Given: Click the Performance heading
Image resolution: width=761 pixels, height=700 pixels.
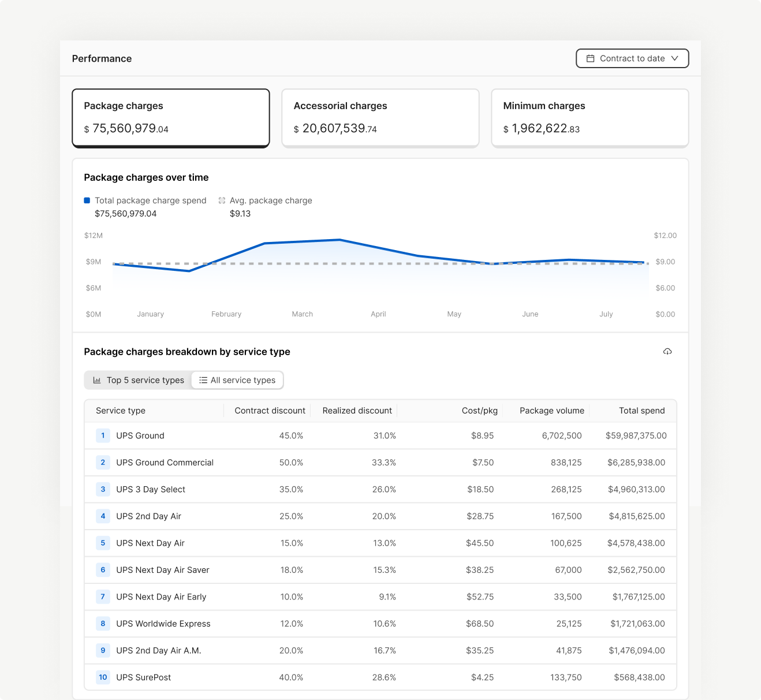Looking at the screenshot, I should 102,58.
